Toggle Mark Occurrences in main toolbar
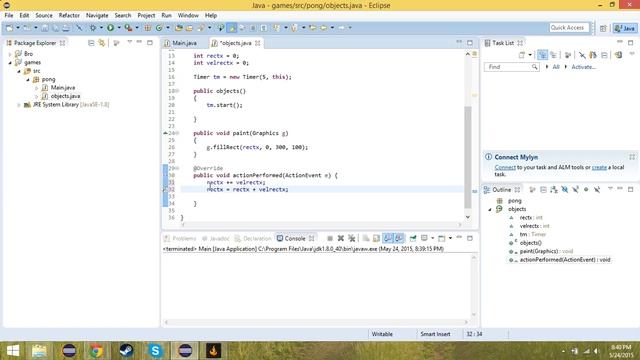Viewport: 640px width, 360px height. [232, 28]
